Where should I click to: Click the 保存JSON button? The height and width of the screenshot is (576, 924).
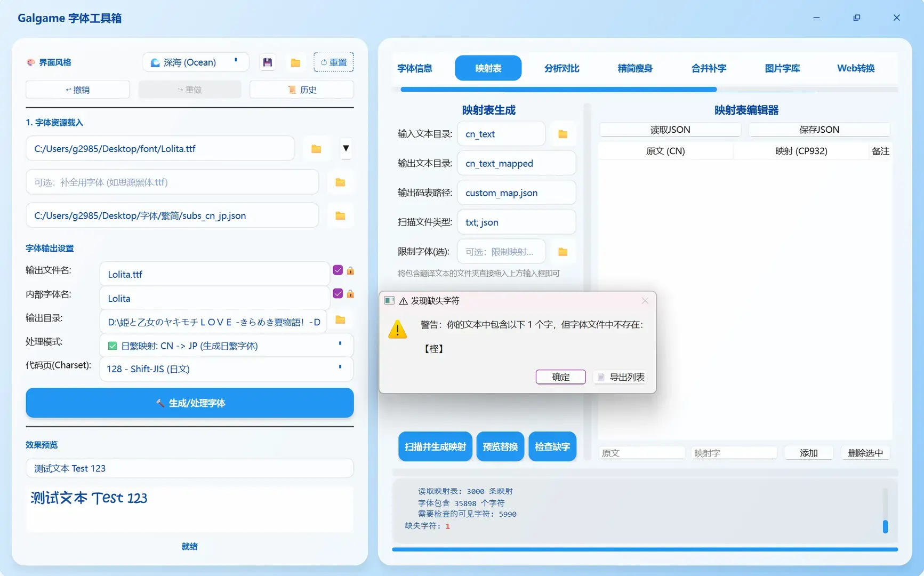pyautogui.click(x=819, y=130)
